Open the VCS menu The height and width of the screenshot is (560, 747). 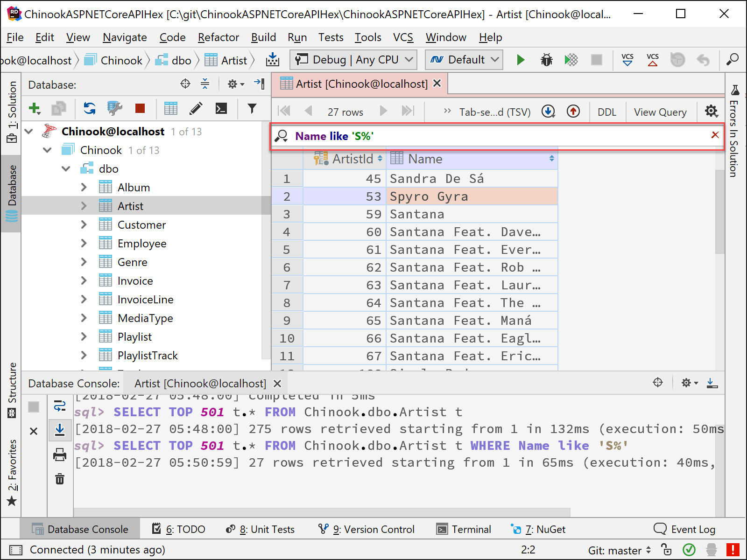pyautogui.click(x=403, y=37)
